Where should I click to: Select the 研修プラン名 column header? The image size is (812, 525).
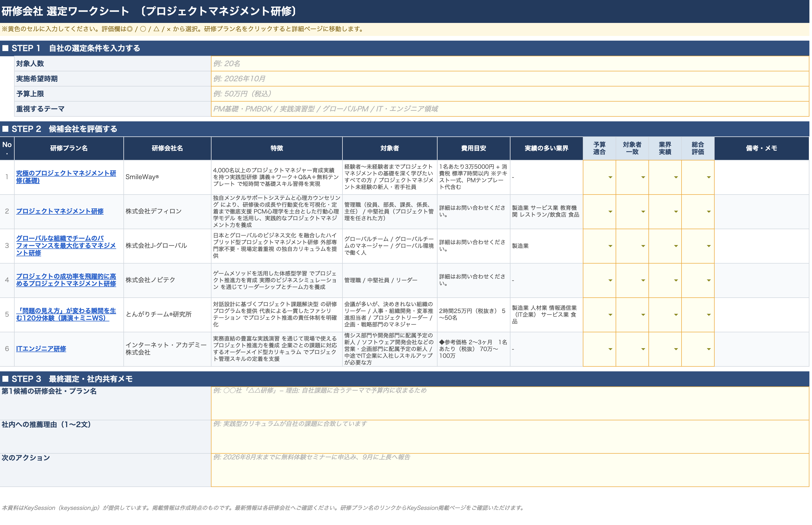tap(69, 149)
